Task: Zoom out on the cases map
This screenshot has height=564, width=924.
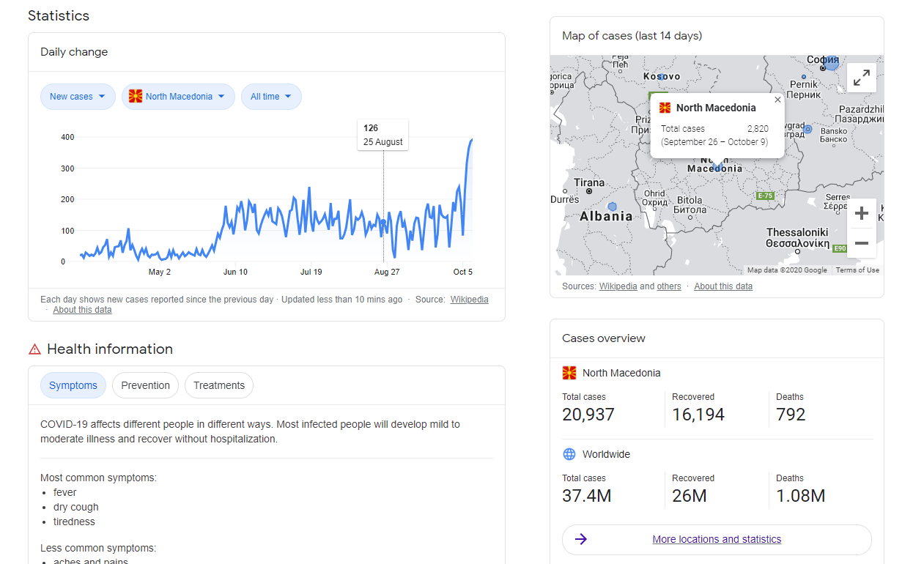Action: [862, 243]
